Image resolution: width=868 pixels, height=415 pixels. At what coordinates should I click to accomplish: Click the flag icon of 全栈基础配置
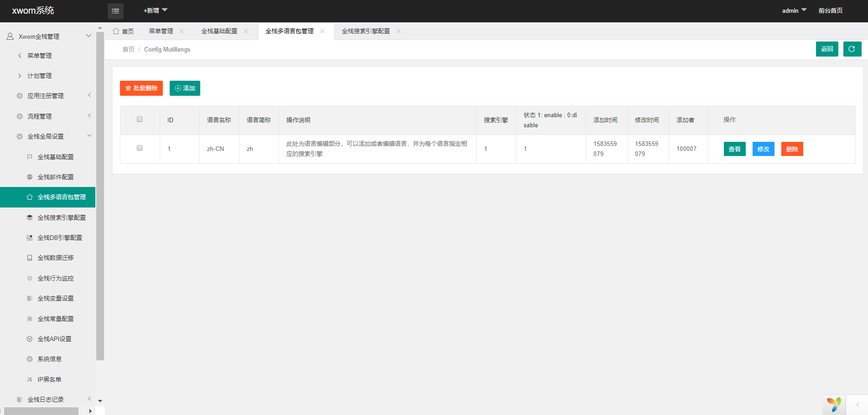click(x=30, y=157)
